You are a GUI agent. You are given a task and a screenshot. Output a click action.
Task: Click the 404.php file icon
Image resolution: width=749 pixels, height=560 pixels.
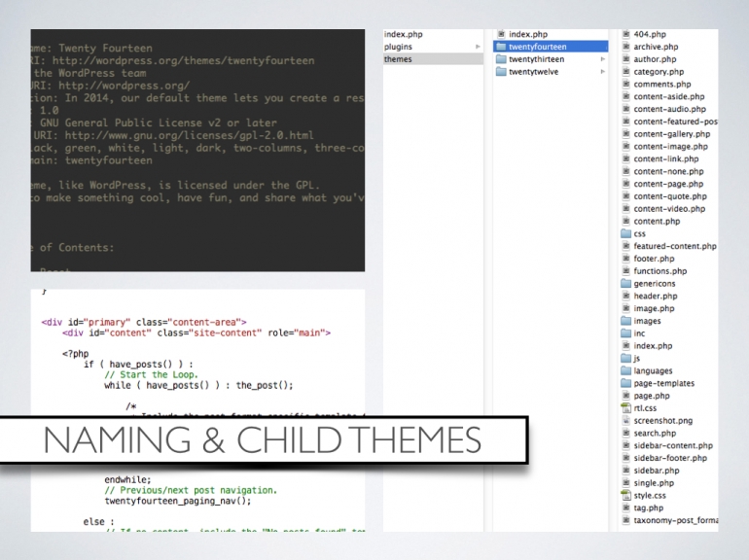pos(625,34)
